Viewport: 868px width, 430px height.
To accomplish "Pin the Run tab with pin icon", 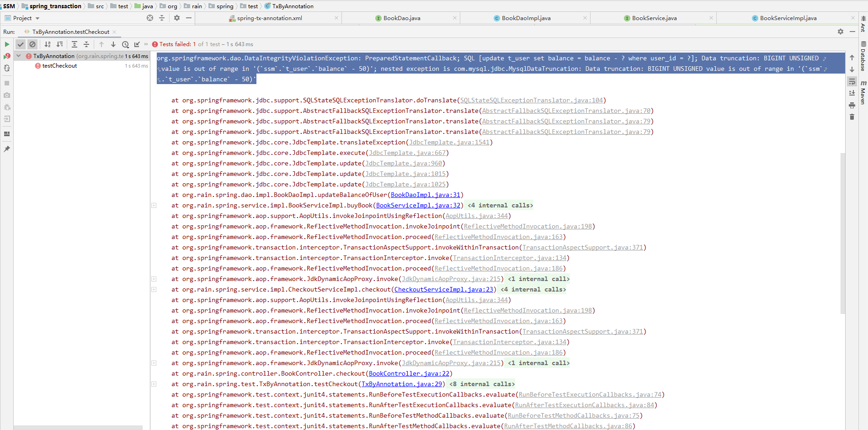I will click(x=7, y=149).
